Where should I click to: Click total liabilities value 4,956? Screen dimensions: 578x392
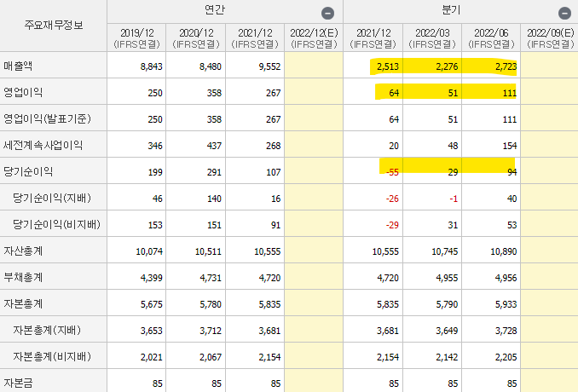506,278
